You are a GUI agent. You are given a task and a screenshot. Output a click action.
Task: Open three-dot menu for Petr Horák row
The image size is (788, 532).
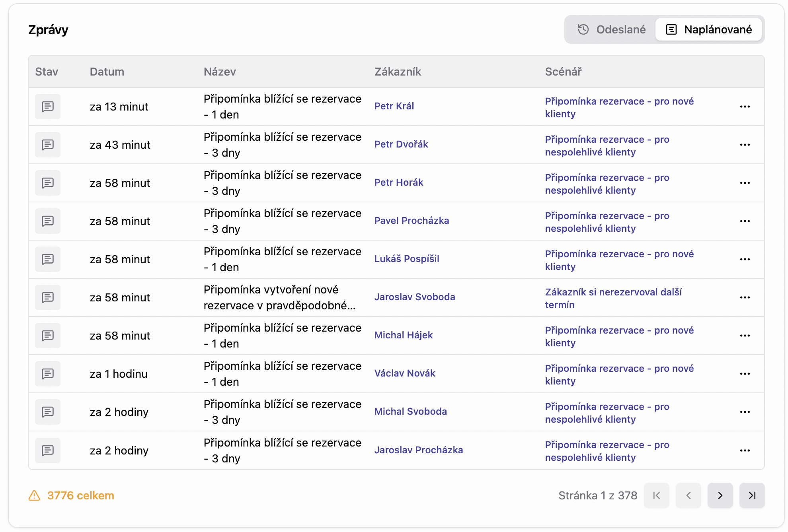[745, 183]
